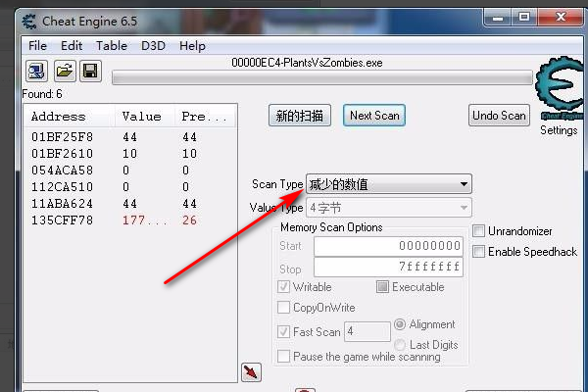The width and height of the screenshot is (588, 392).
Task: Click the Cheat Engine logo
Action: 560,87
